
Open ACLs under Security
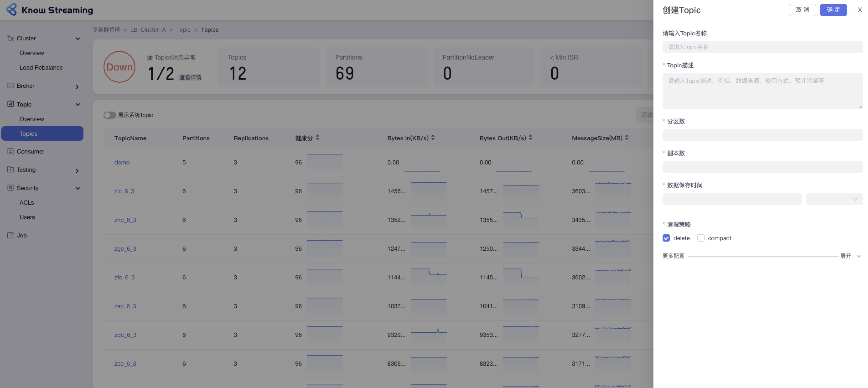[x=27, y=203]
